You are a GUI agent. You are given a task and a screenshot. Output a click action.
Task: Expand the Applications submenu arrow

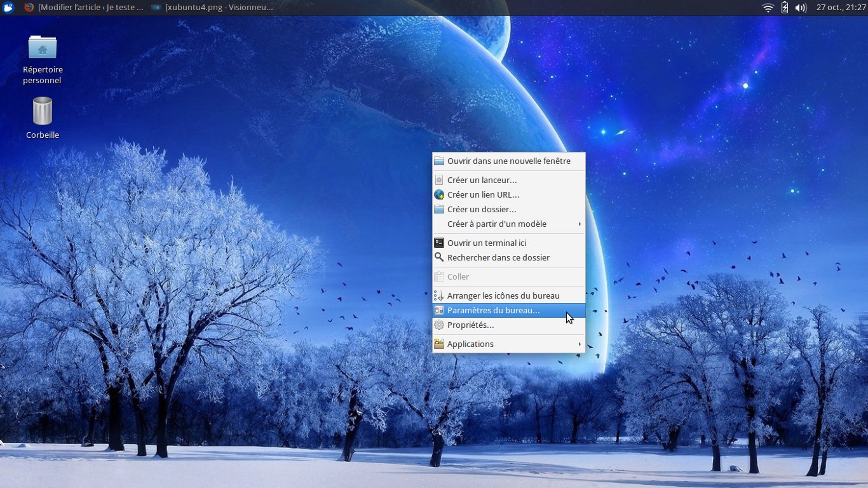click(580, 344)
